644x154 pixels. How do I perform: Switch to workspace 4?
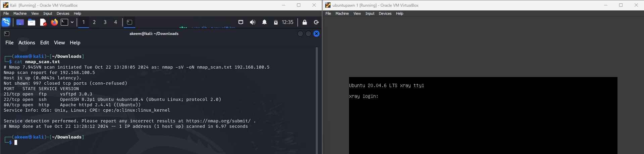(116, 22)
